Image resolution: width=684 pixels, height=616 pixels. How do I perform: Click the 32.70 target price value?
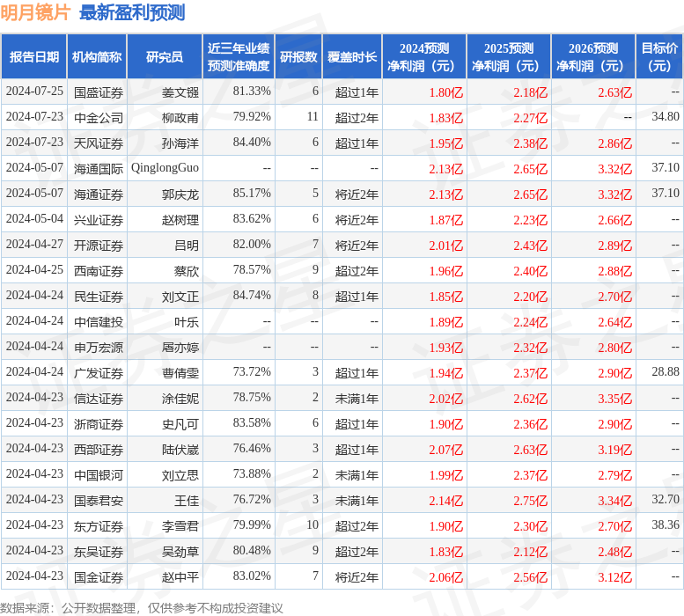pos(666,499)
